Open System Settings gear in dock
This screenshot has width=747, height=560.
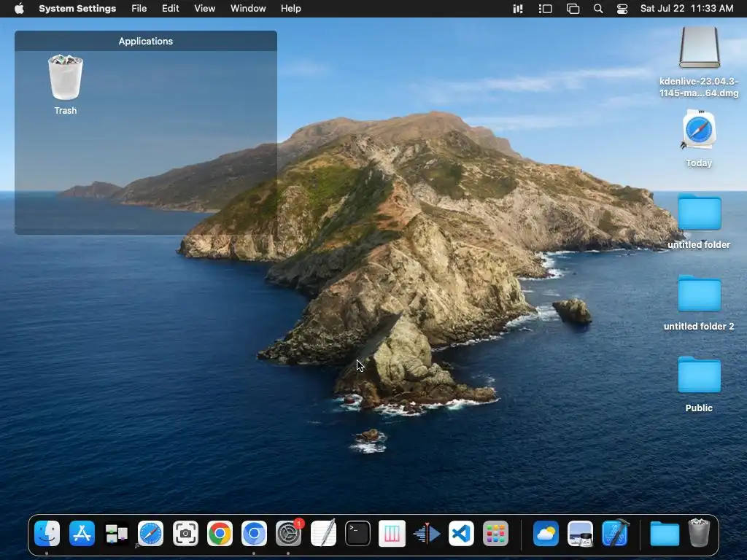[289, 534]
